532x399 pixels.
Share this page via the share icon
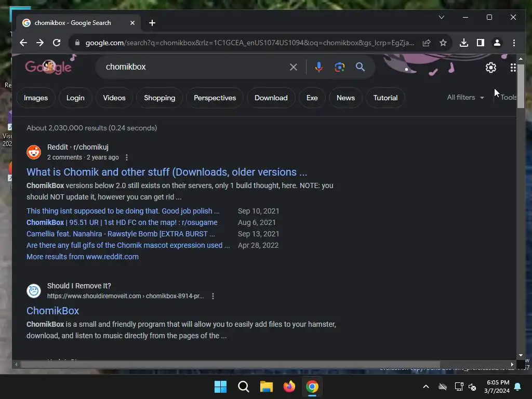coord(427,43)
